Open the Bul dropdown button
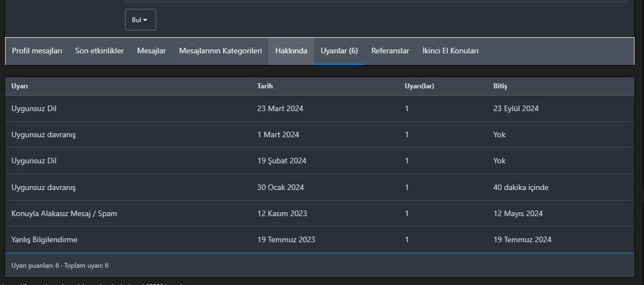The height and width of the screenshot is (285, 644). 140,20
